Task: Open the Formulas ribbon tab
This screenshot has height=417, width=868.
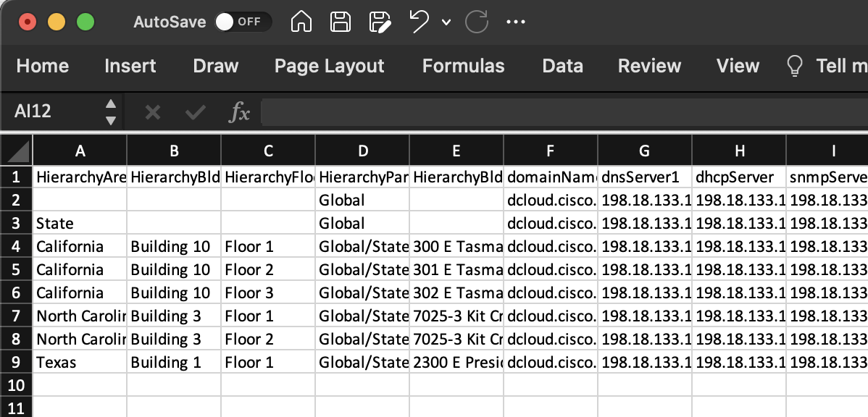Action: 463,66
